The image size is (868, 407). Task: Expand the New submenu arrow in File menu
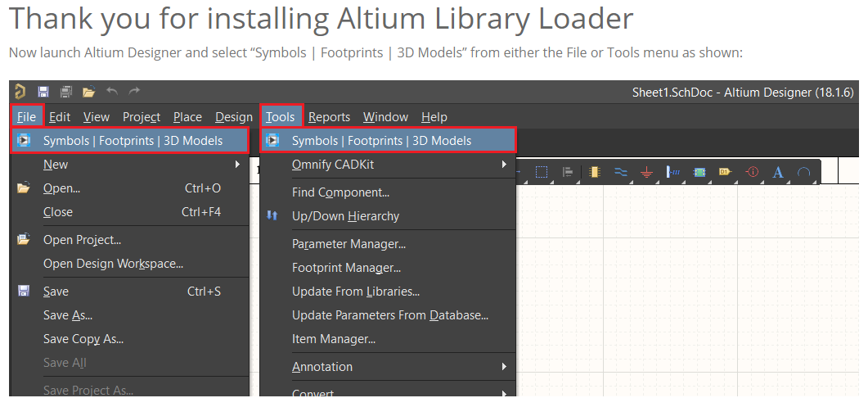click(x=237, y=164)
